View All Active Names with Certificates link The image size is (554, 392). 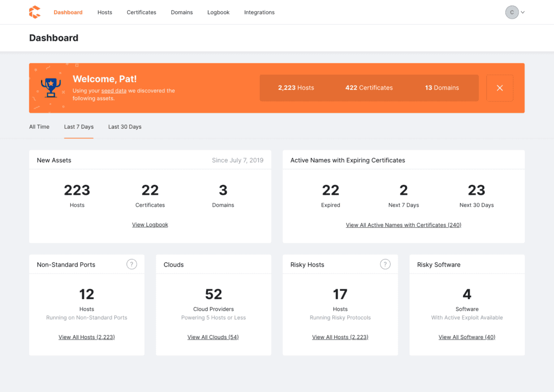pos(404,225)
